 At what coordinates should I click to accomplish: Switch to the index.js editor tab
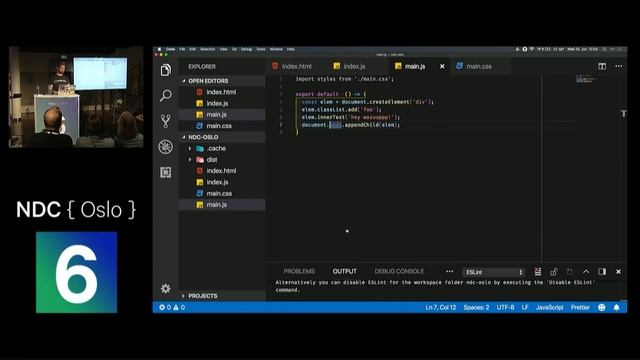pos(354,66)
